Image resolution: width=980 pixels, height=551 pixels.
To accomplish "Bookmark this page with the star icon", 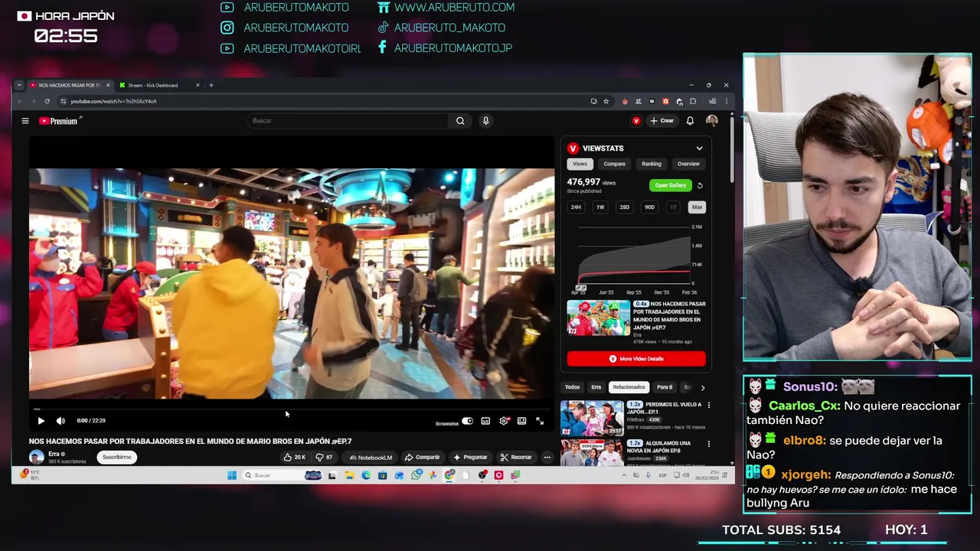I will (606, 101).
